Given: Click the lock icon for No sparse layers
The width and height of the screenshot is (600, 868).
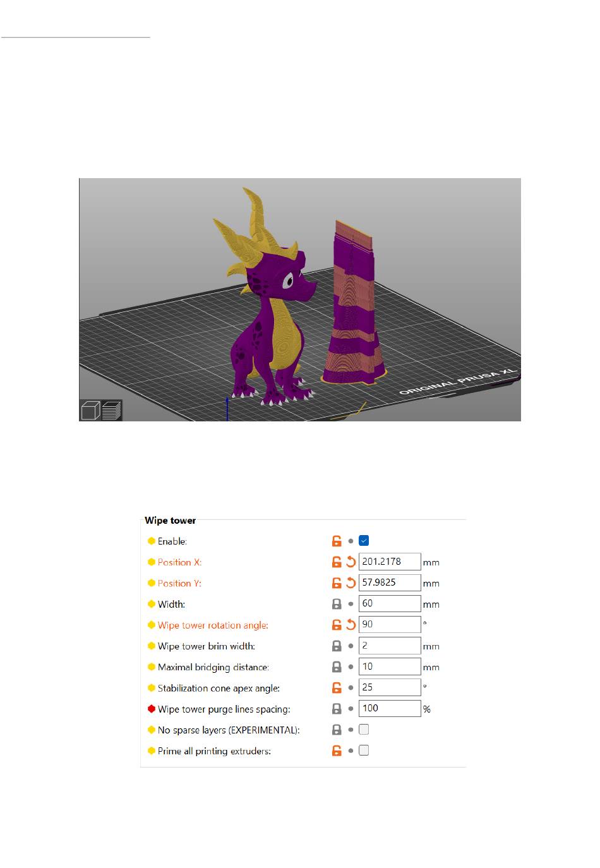Looking at the screenshot, I should [x=337, y=730].
